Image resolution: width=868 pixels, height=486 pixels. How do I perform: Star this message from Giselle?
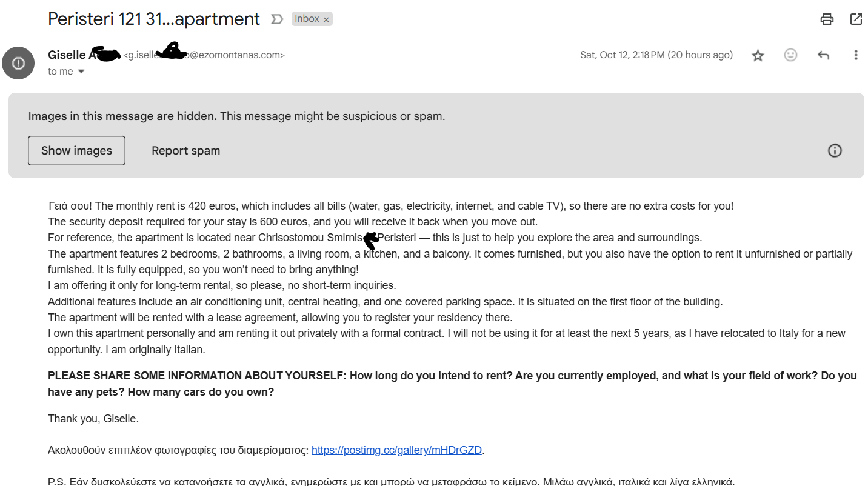tap(758, 55)
